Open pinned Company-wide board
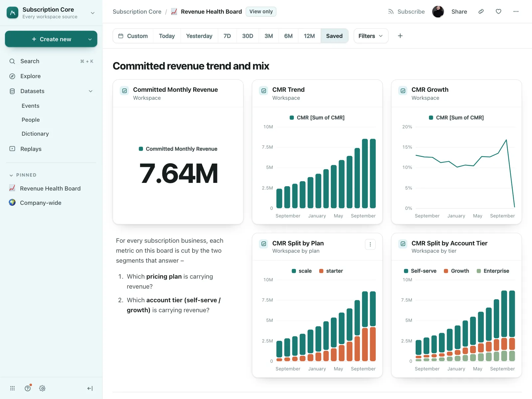The height and width of the screenshot is (399, 532). pos(41,203)
